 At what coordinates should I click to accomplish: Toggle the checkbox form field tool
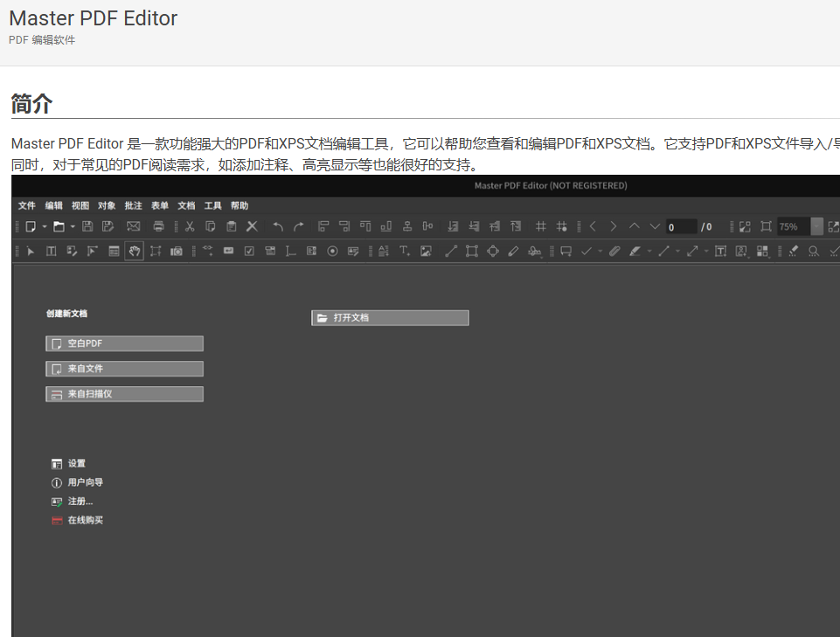pos(247,251)
